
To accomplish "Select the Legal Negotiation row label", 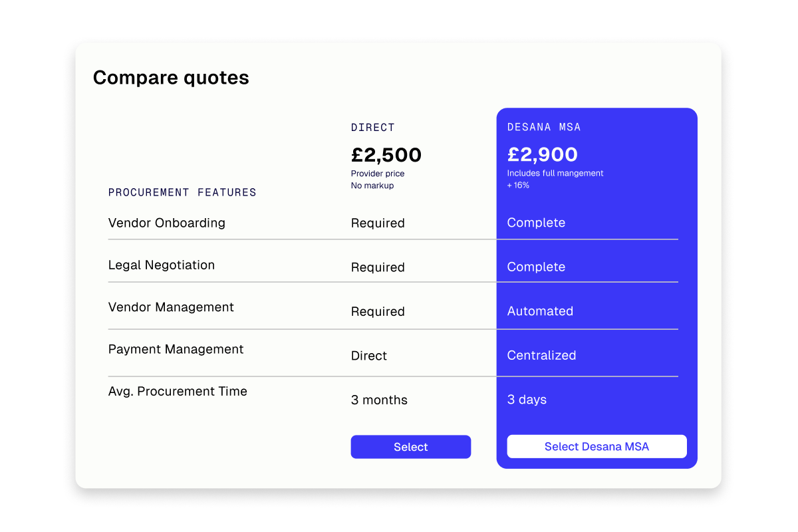I will coord(162,265).
